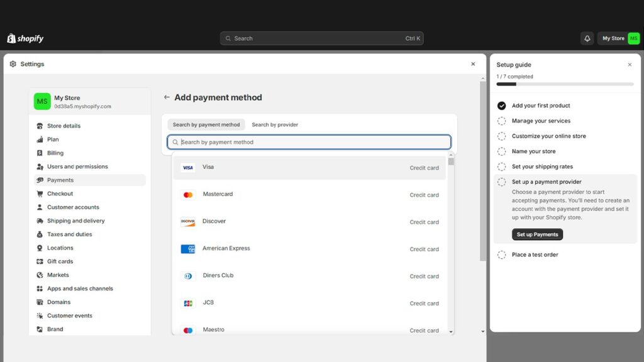
Task: Mark Set your shipping rates circle
Action: point(501,166)
